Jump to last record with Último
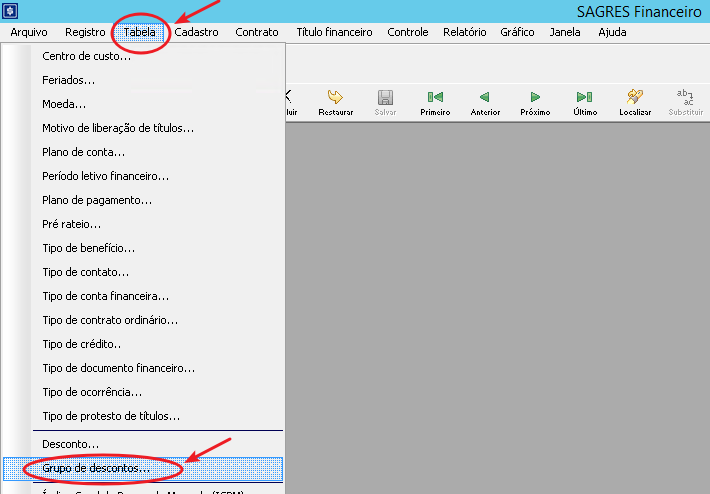This screenshot has height=494, width=710. pos(585,98)
